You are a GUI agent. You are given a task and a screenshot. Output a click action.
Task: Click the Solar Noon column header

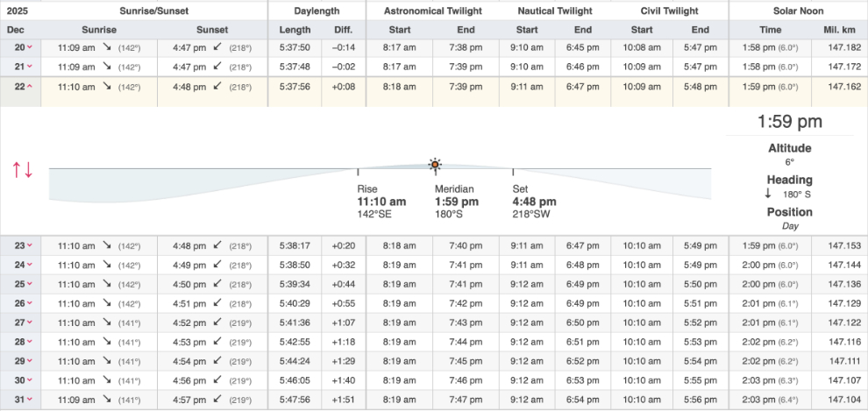[798, 11]
